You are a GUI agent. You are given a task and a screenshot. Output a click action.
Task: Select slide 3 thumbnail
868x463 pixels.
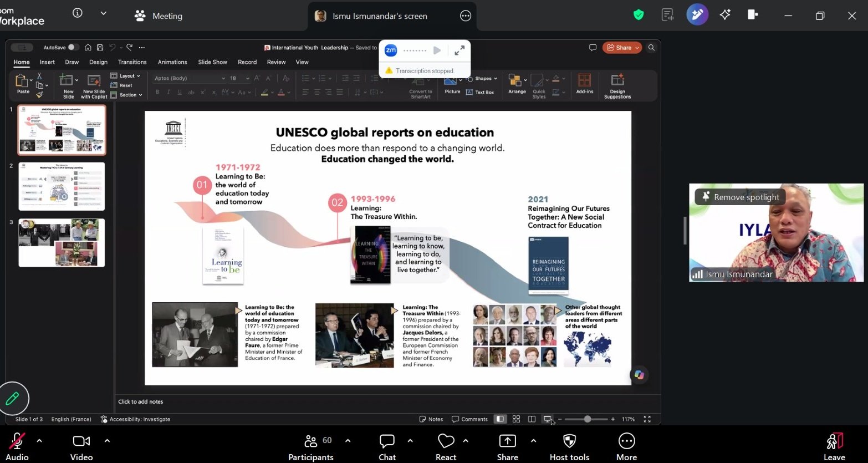62,243
